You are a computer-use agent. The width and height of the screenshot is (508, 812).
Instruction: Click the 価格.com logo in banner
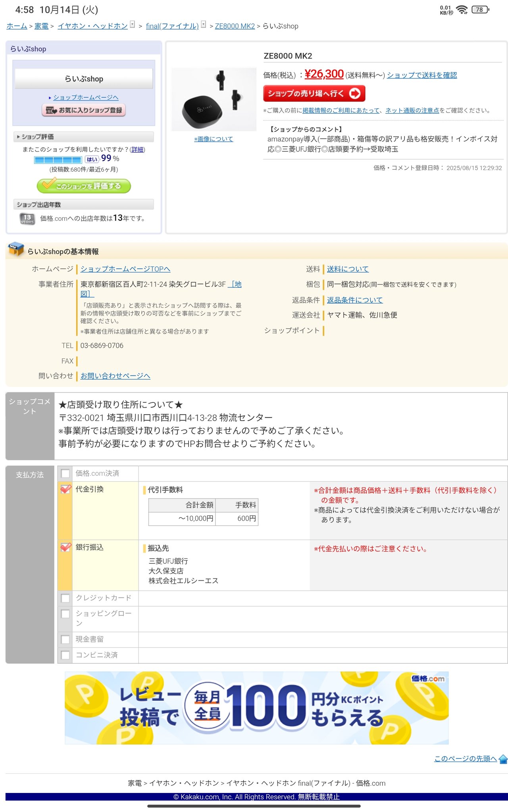pos(428,679)
